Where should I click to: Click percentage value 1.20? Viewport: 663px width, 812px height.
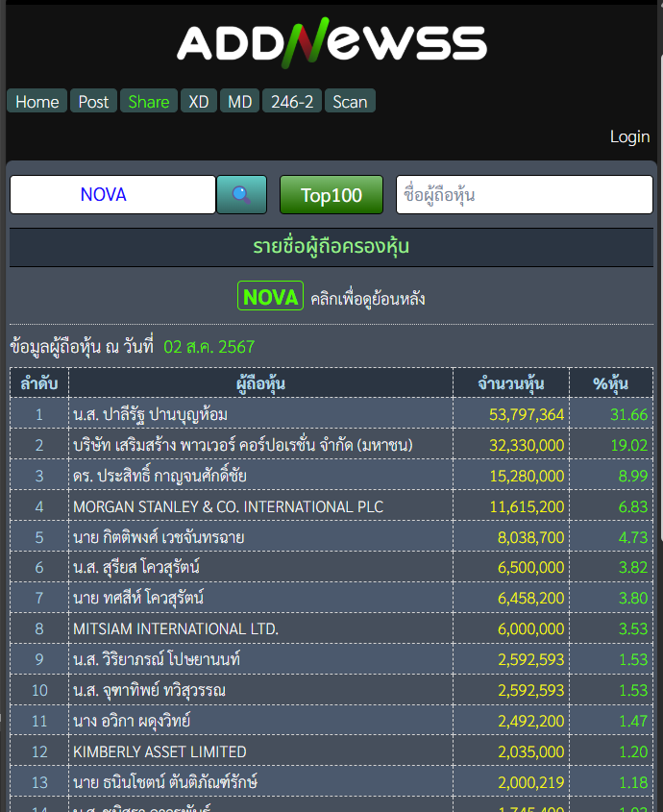pyautogui.click(x=633, y=751)
